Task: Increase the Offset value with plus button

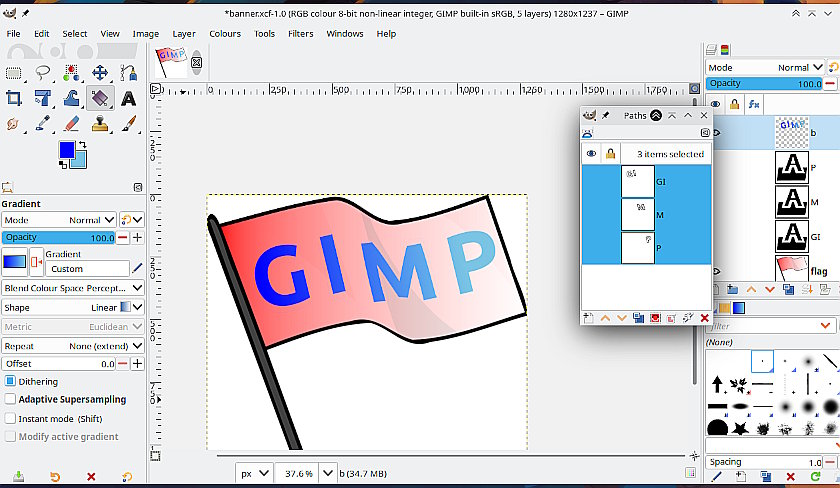Action: pyautogui.click(x=137, y=364)
